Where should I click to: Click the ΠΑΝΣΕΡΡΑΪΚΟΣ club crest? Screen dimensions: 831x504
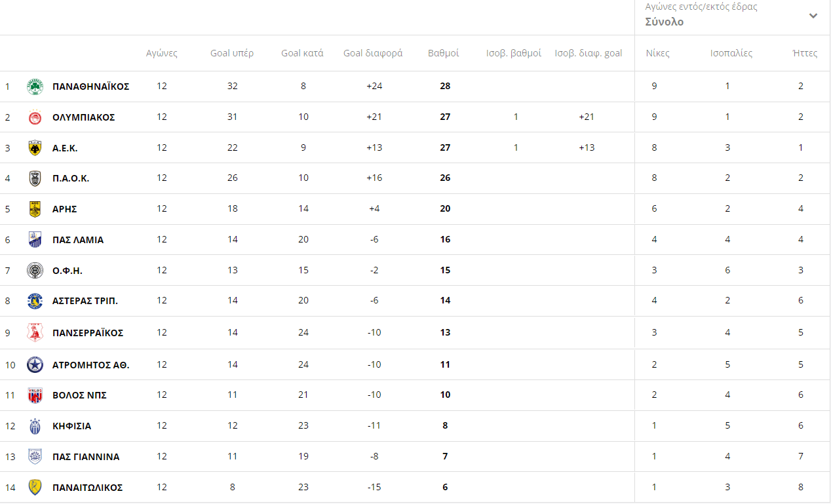[35, 332]
